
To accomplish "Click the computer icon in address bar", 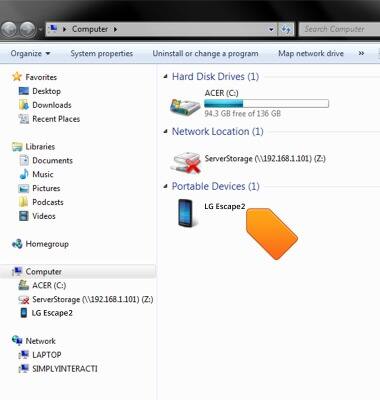I will pyautogui.click(x=53, y=29).
